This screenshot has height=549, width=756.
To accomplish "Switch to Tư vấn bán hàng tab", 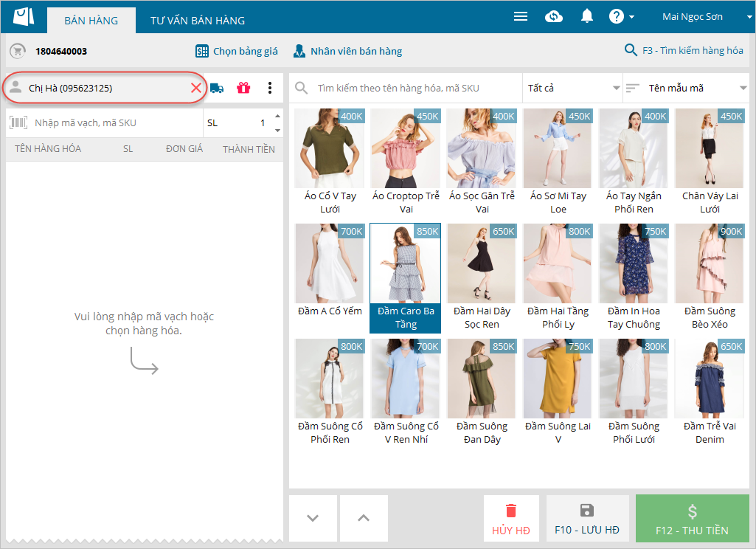I will pyautogui.click(x=198, y=21).
